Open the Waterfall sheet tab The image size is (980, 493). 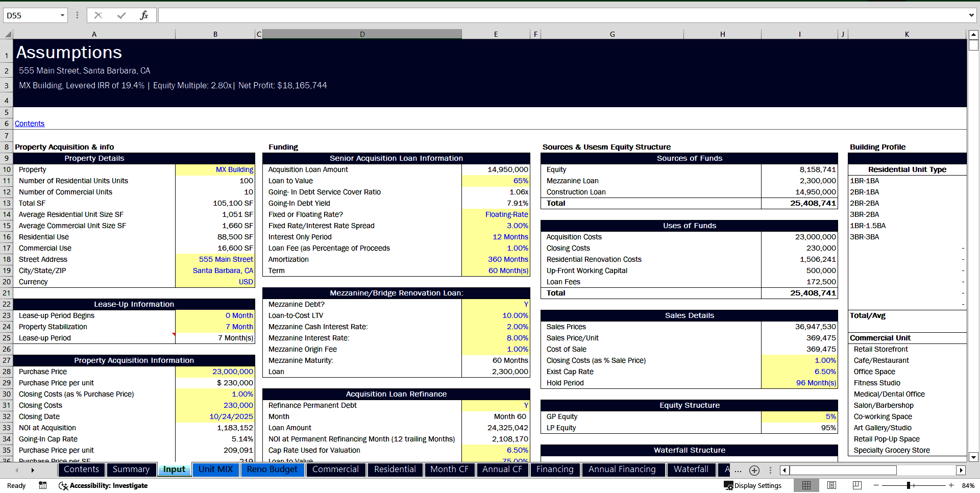(691, 470)
